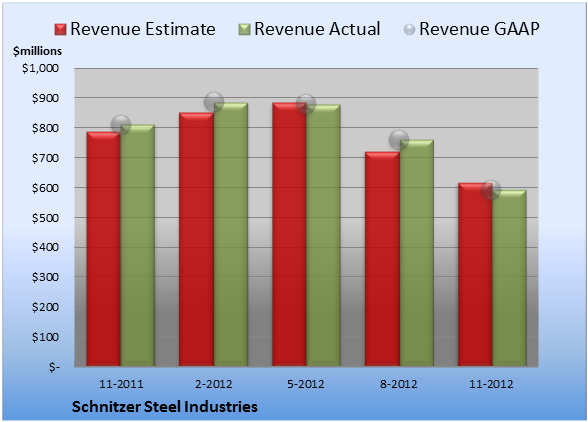Click the '$-' zero axis label
Screen dimensions: 588x422
(x=54, y=367)
